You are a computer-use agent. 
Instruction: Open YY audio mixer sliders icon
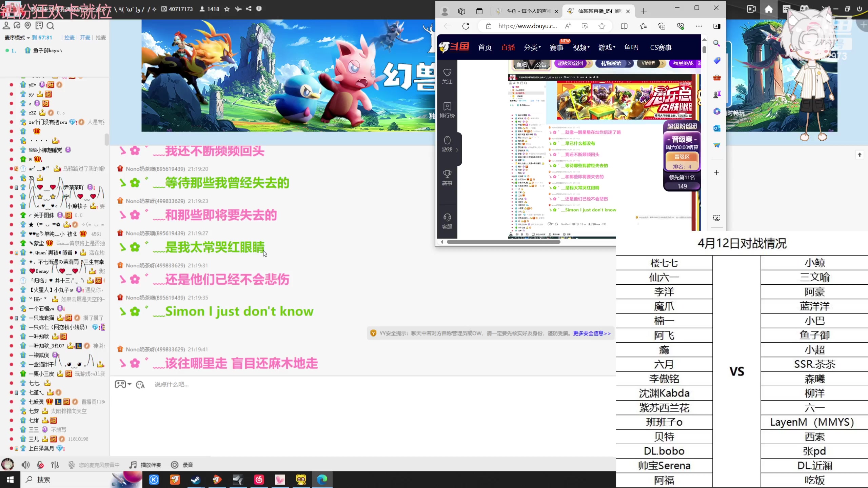(x=55, y=465)
